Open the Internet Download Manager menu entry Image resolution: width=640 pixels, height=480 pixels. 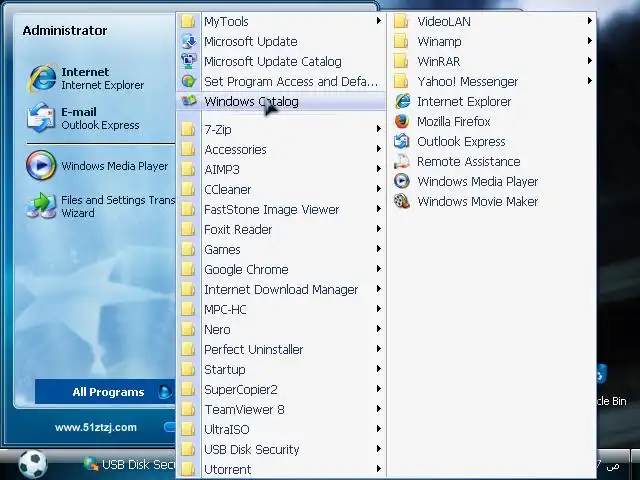click(281, 289)
